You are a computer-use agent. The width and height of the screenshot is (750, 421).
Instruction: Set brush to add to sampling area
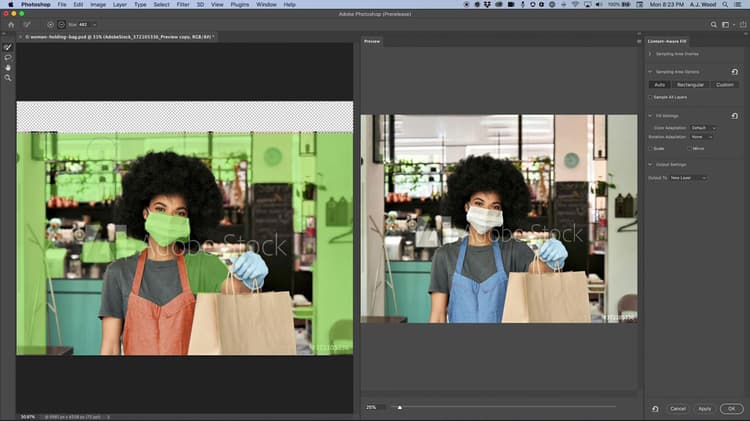pos(50,24)
